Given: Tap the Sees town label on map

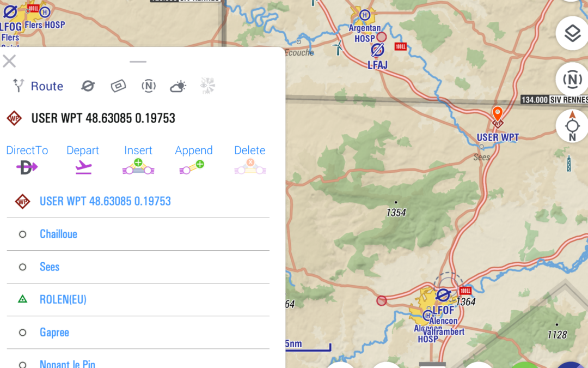Looking at the screenshot, I should pyautogui.click(x=481, y=158).
